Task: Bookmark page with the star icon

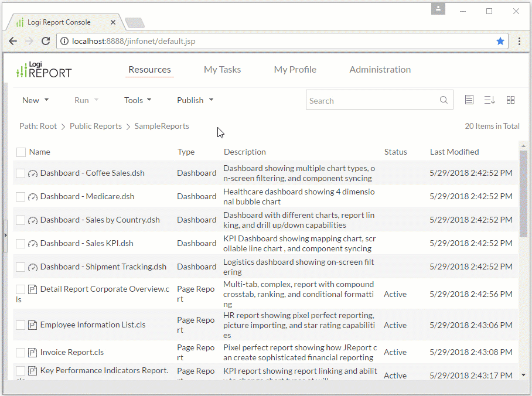Action: (x=500, y=41)
